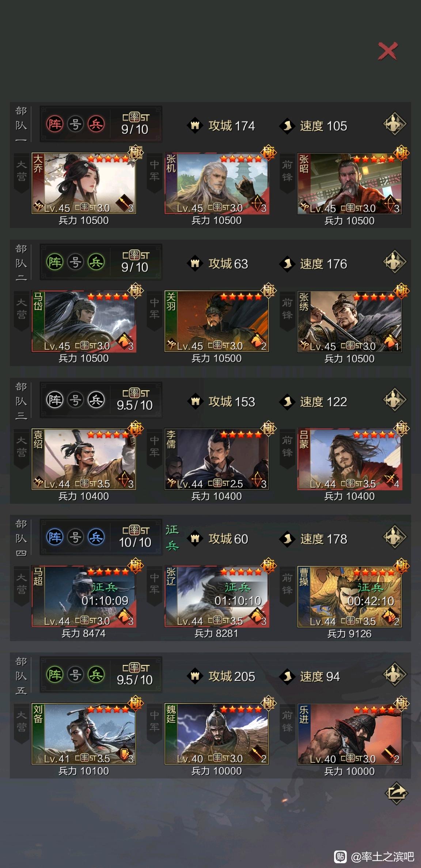Select the 关羽 hero card
The width and height of the screenshot is (421, 868).
(x=217, y=321)
